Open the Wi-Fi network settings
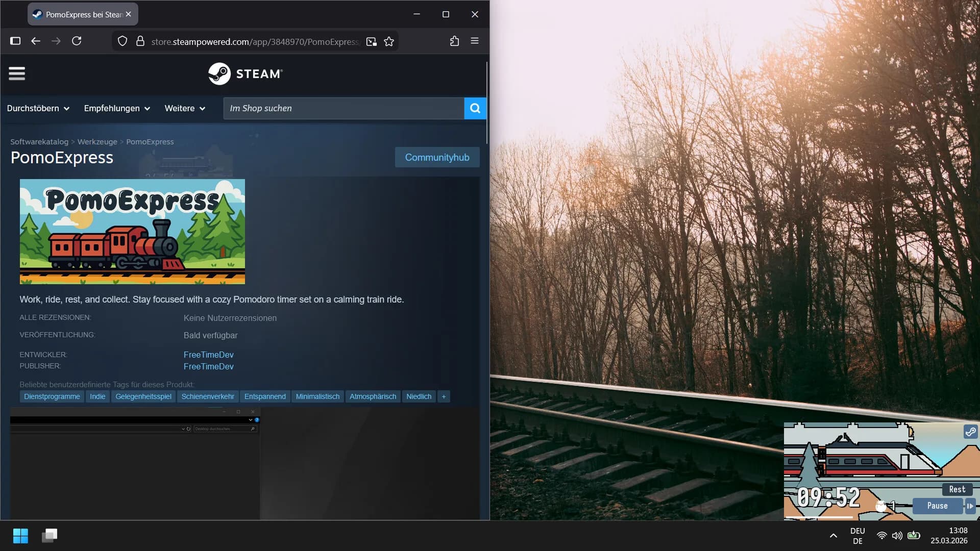This screenshot has height=551, width=980. [882, 536]
